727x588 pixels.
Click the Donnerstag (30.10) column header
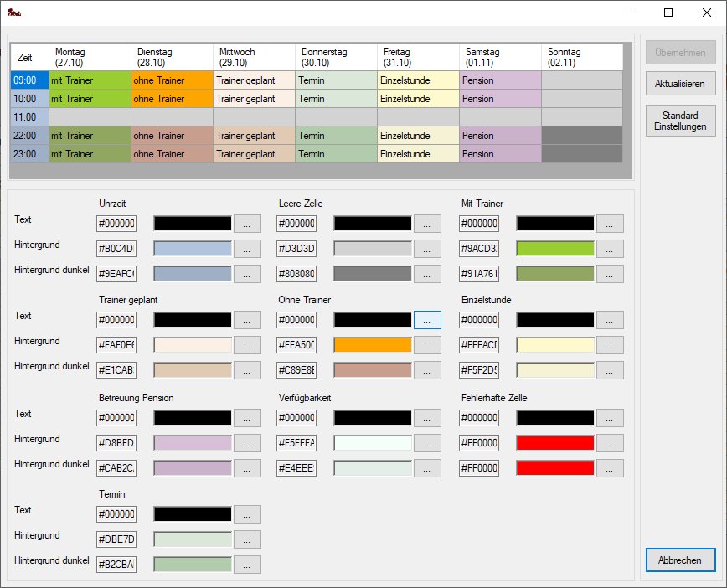tap(336, 57)
